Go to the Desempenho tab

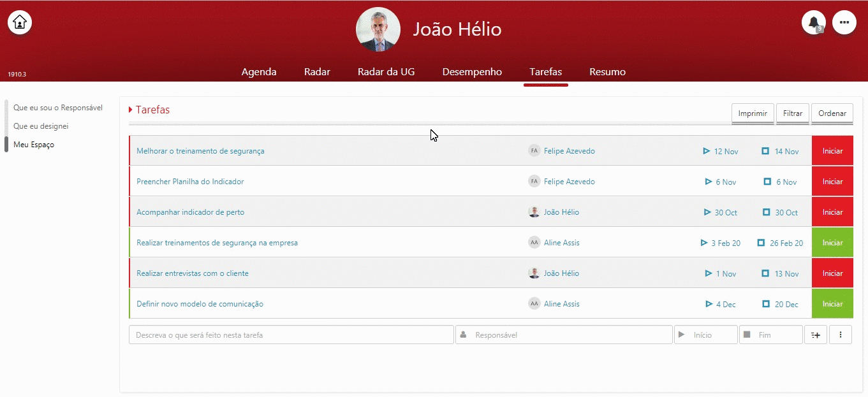[x=472, y=72]
